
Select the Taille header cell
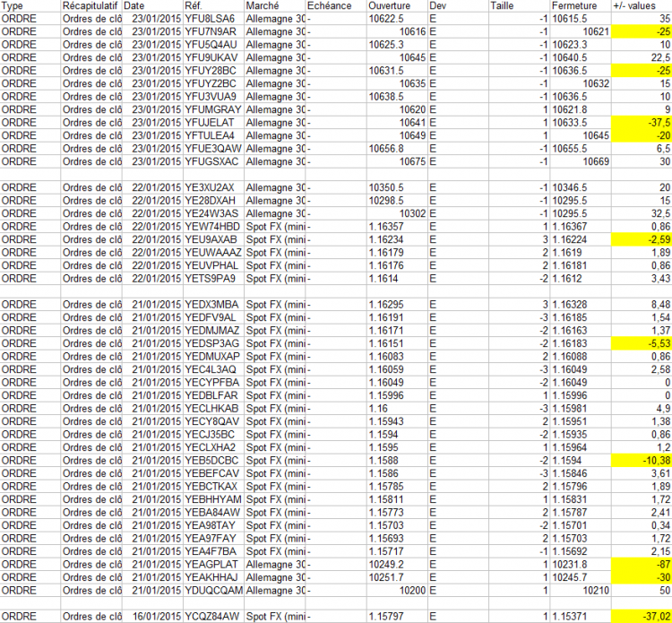pyautogui.click(x=520, y=6)
